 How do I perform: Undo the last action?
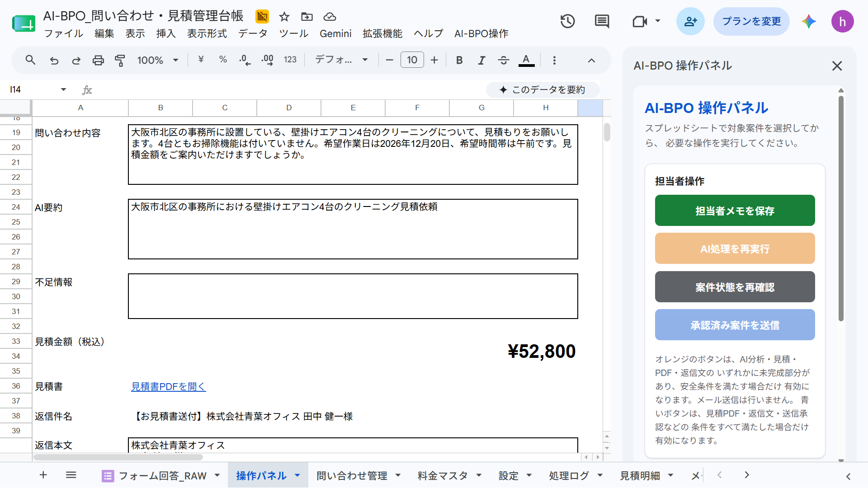54,60
